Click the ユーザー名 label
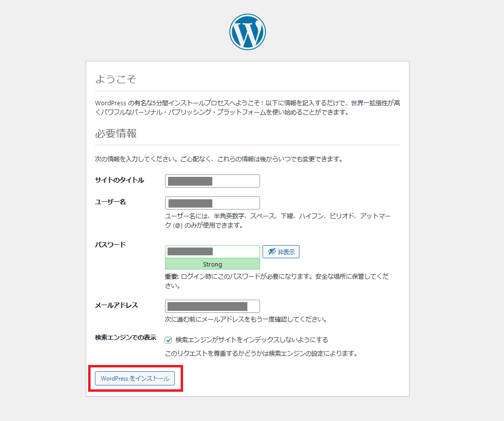This screenshot has width=504, height=421. [110, 202]
